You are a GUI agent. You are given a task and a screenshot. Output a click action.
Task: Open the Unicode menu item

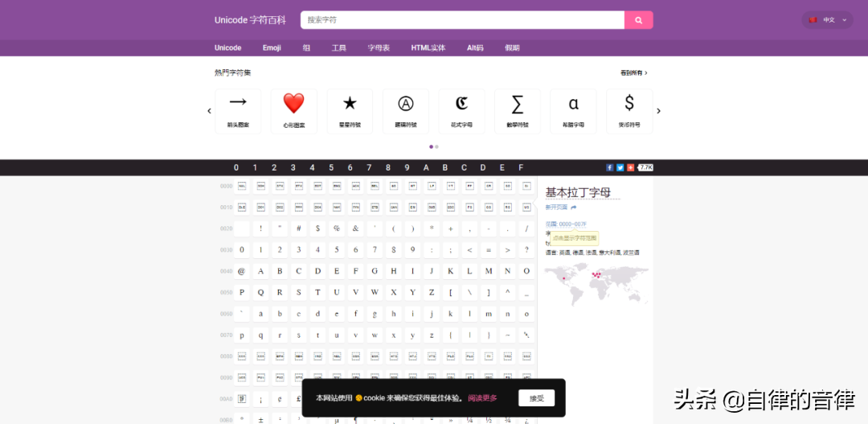(228, 47)
